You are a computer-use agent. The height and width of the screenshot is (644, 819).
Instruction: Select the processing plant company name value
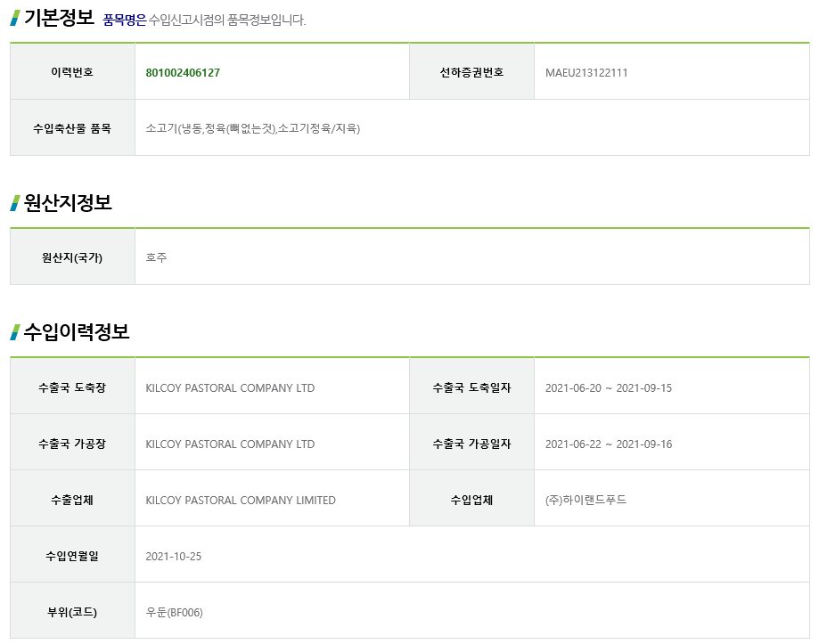230,444
